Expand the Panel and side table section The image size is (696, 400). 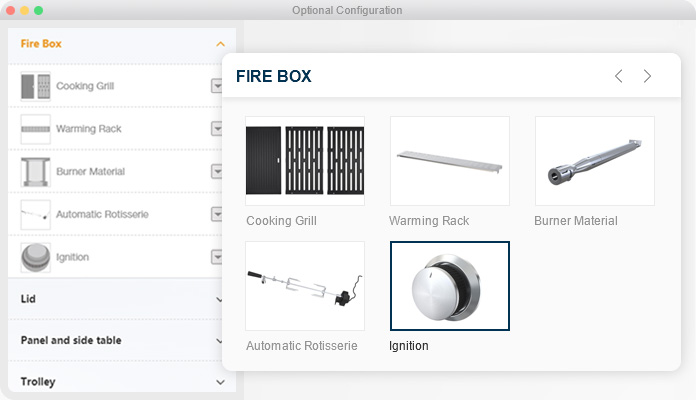tap(220, 341)
